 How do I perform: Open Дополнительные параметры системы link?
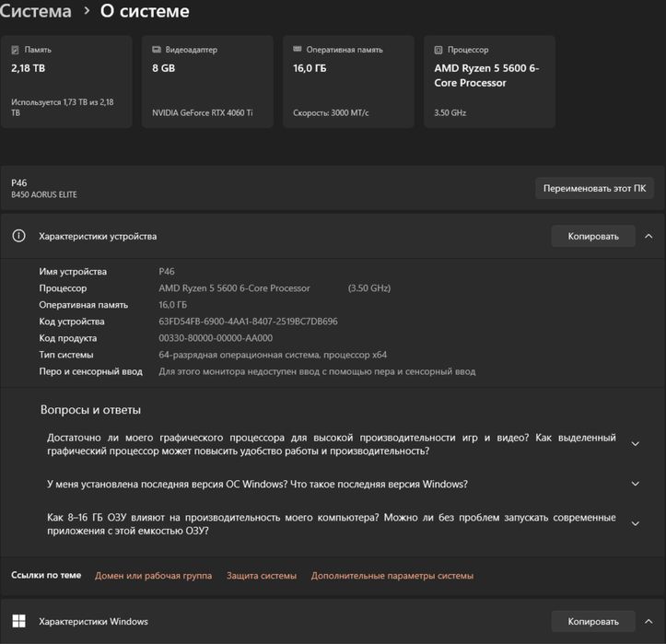coord(391,576)
